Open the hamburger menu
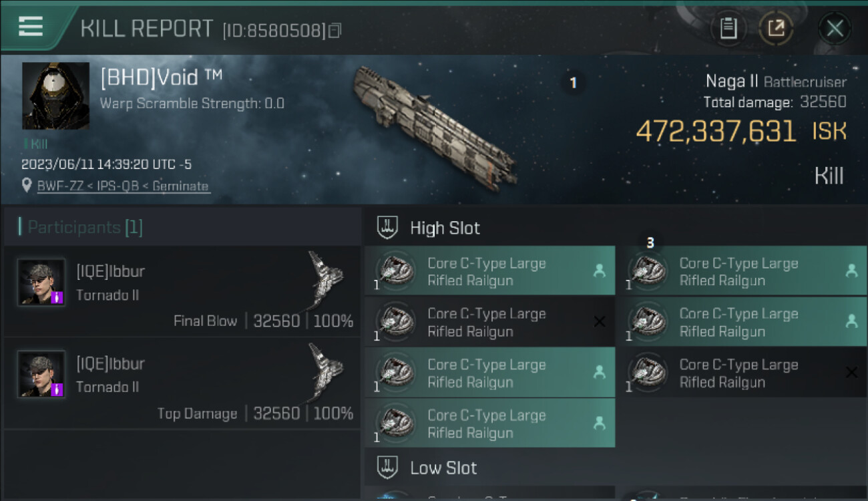 [x=31, y=27]
